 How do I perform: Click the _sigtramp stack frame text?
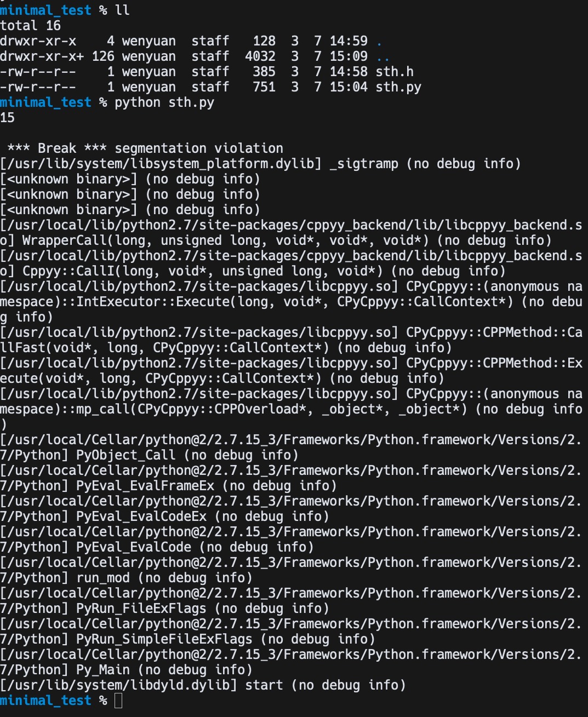tap(364, 164)
